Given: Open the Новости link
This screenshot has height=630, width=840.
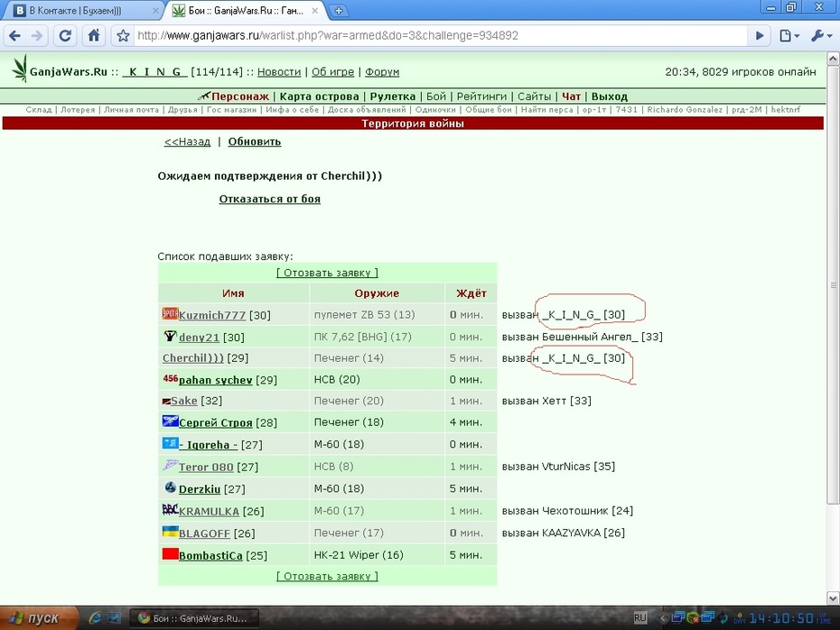Looking at the screenshot, I should click(279, 71).
